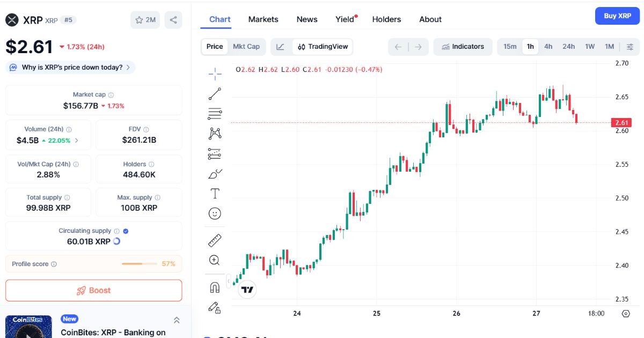Share XRP page via share icon
The image size is (644, 338).
(x=173, y=20)
